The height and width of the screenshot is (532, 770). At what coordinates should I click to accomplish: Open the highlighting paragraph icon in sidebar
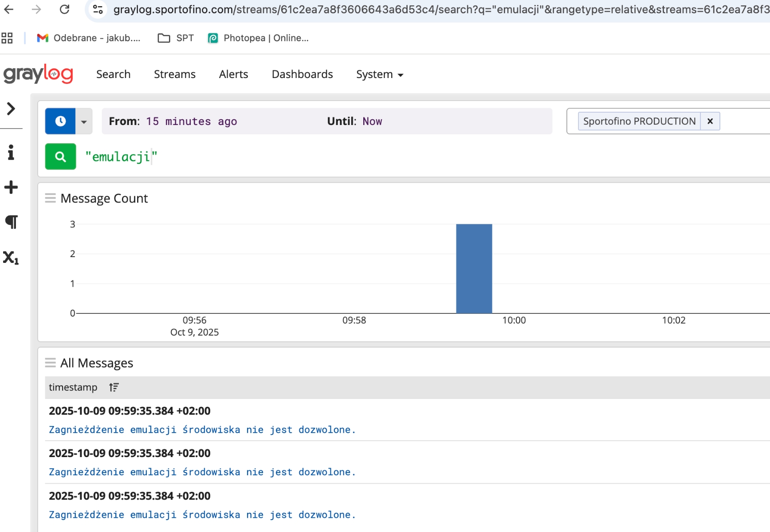(x=11, y=222)
